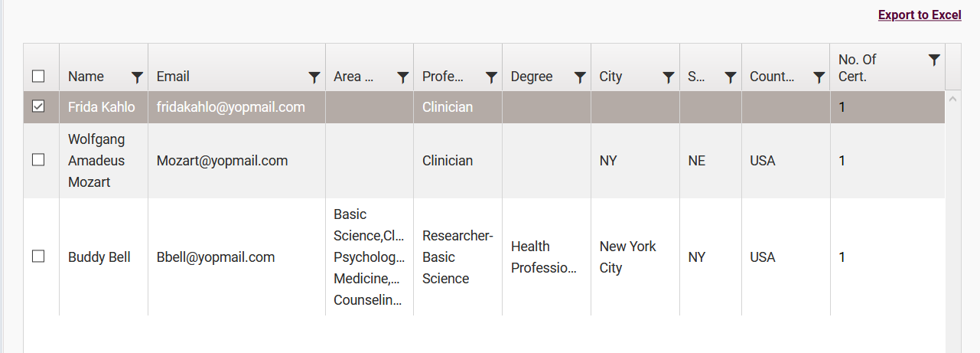Click the grid scrollbar up arrow

coord(953,99)
